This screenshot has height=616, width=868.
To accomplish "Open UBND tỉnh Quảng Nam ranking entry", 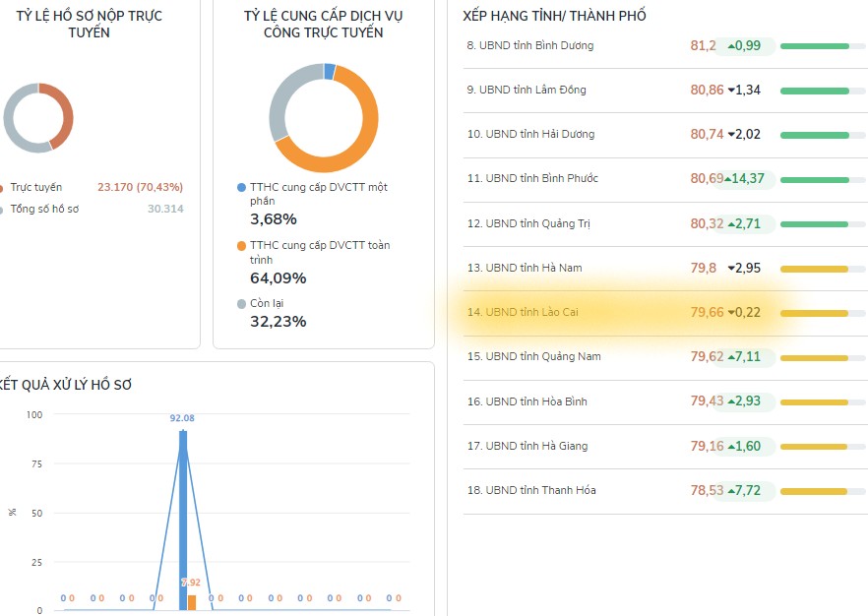I will [542, 357].
